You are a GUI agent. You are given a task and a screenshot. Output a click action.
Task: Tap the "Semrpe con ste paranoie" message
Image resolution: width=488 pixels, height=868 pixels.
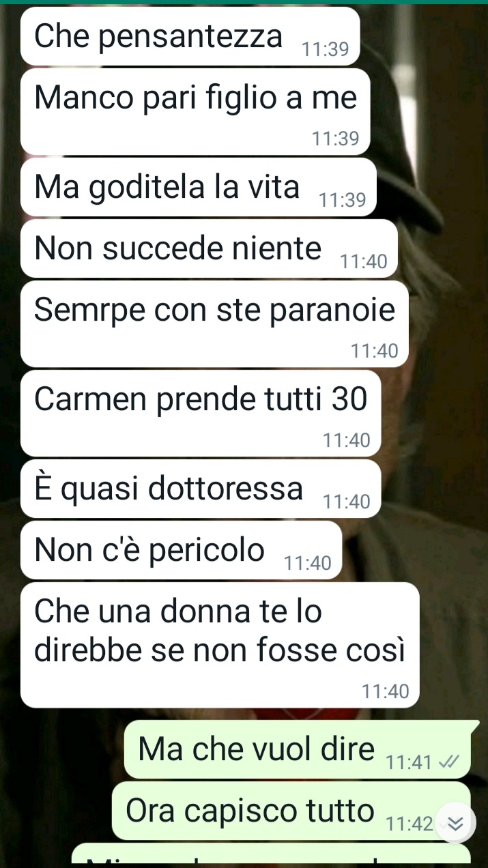tap(215, 324)
